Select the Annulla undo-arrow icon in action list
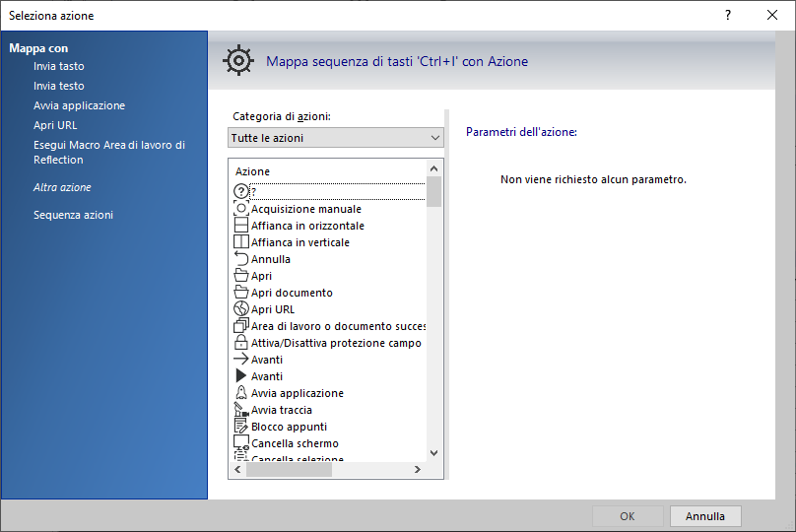The image size is (796, 532). coord(240,259)
